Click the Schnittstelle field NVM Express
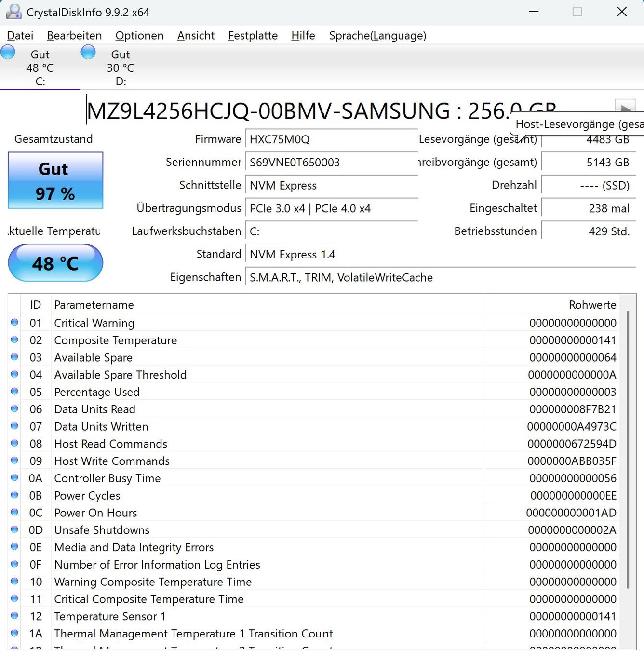The height and width of the screenshot is (651, 644). 331,186
